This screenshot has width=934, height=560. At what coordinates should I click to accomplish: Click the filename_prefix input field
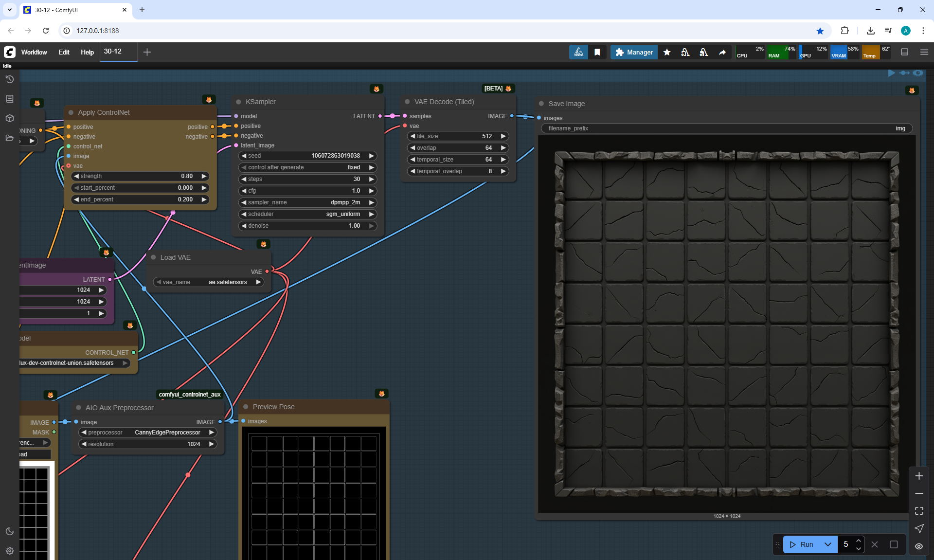coord(726,128)
